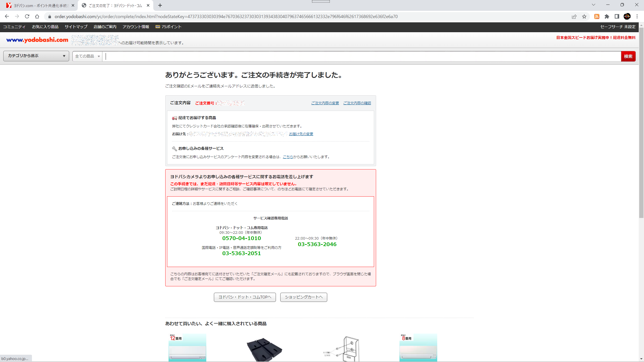Open a new browser tab
The image size is (644, 362).
pos(160,5)
